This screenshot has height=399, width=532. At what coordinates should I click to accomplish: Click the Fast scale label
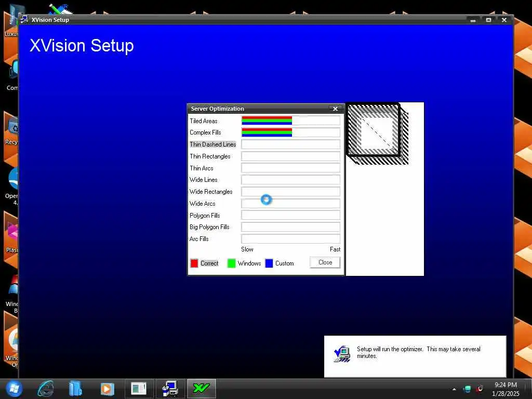pos(335,249)
